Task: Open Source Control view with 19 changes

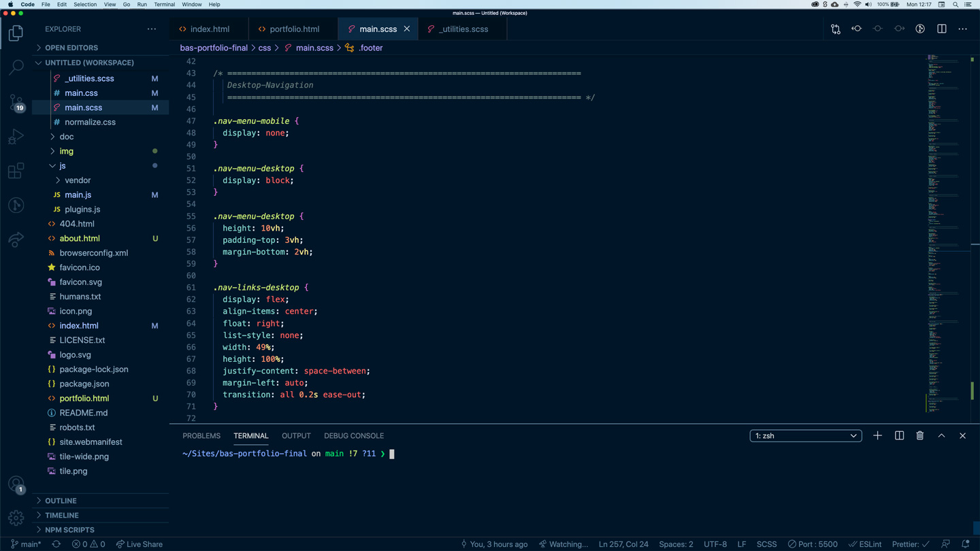Action: coord(16,102)
